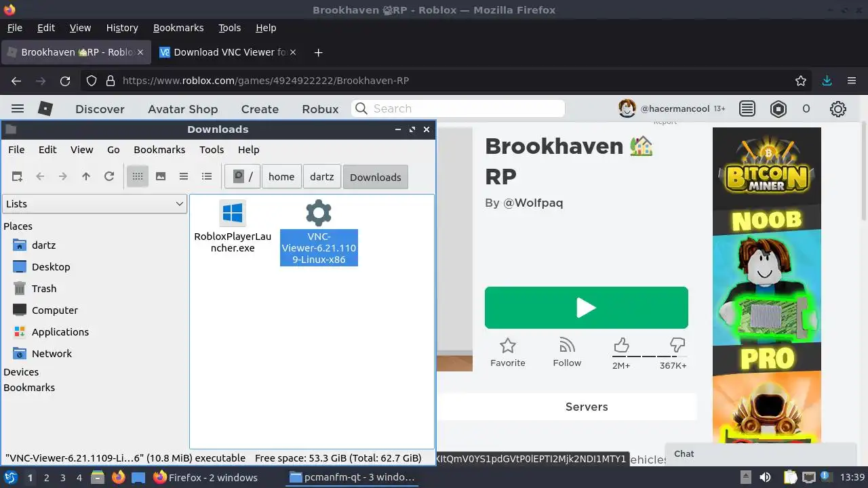
Task: Click the green Play button
Action: coord(586,308)
